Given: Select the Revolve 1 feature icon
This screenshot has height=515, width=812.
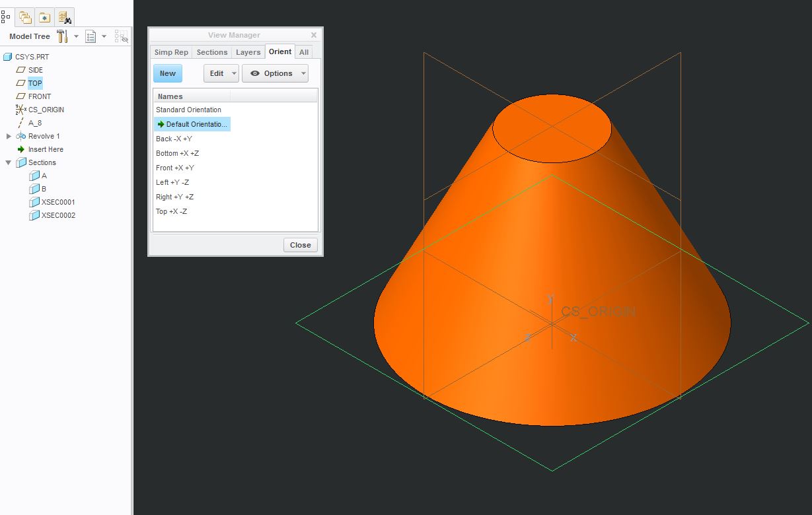Looking at the screenshot, I should [x=20, y=136].
